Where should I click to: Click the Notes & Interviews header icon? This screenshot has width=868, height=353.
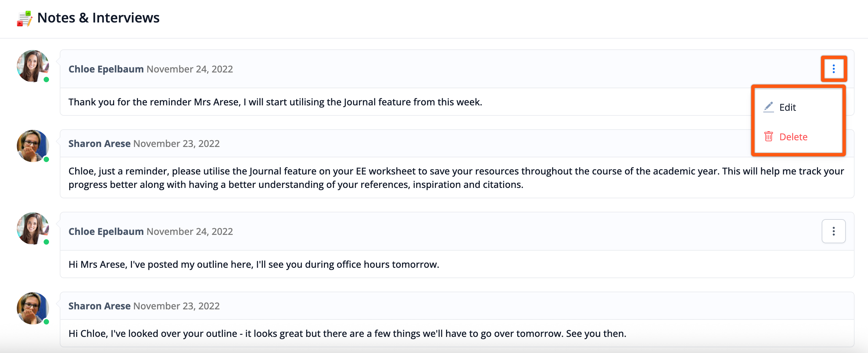pos(24,18)
